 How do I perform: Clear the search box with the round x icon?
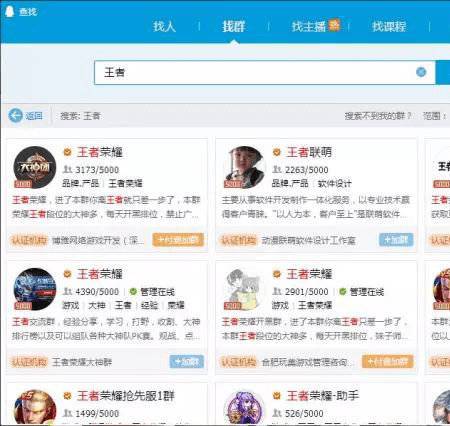[421, 72]
